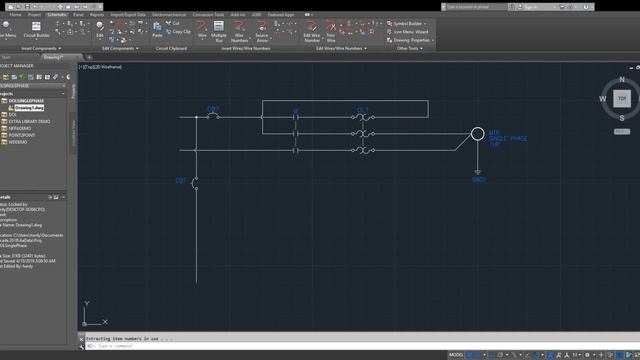Switch to the Panel ribbon tab
The width and height of the screenshot is (640, 360).
point(78,15)
